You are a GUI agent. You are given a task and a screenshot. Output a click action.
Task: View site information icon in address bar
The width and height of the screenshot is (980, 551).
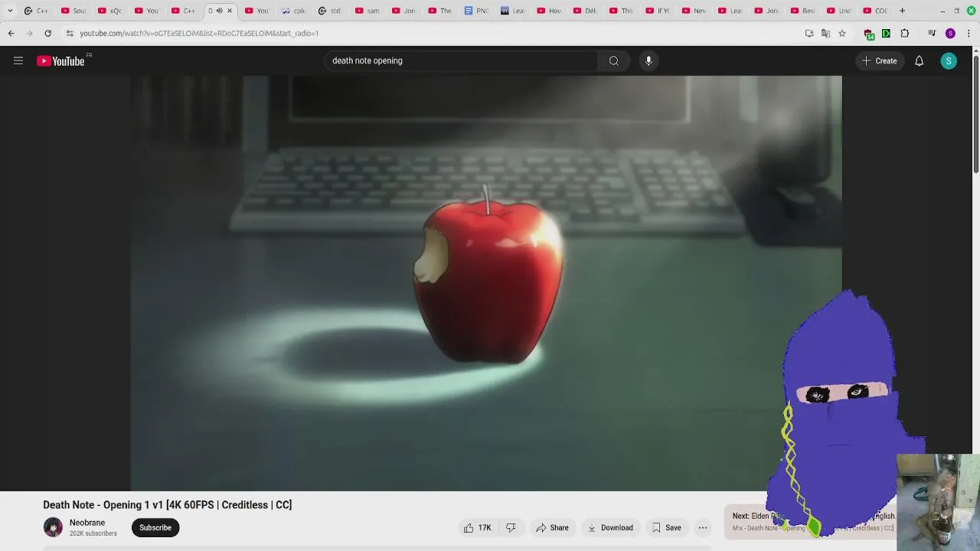tap(70, 34)
